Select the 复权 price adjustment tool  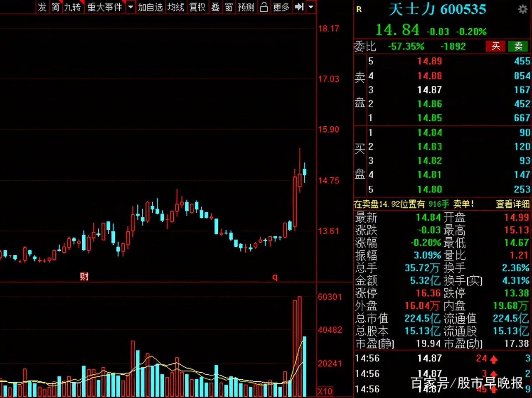point(197,7)
